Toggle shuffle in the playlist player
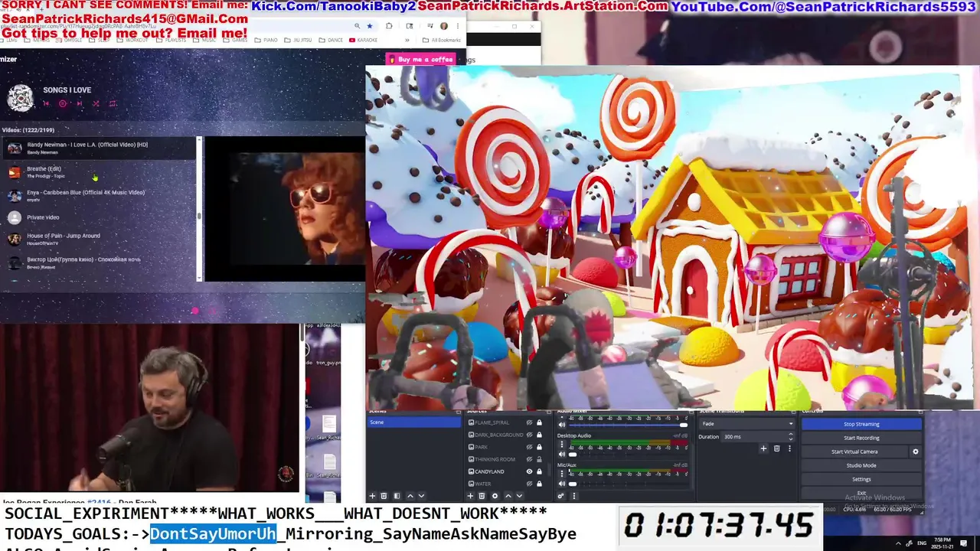The width and height of the screenshot is (980, 551). coord(96,103)
